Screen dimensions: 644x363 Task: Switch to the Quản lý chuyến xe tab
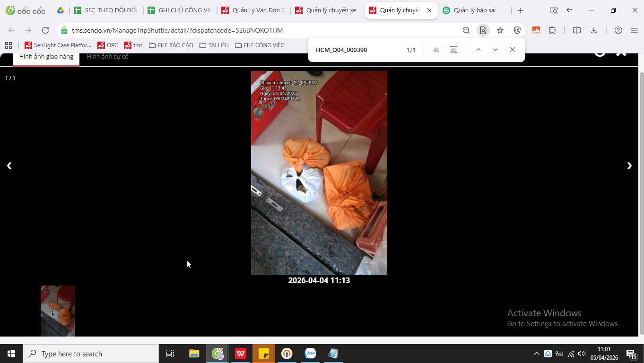point(327,10)
